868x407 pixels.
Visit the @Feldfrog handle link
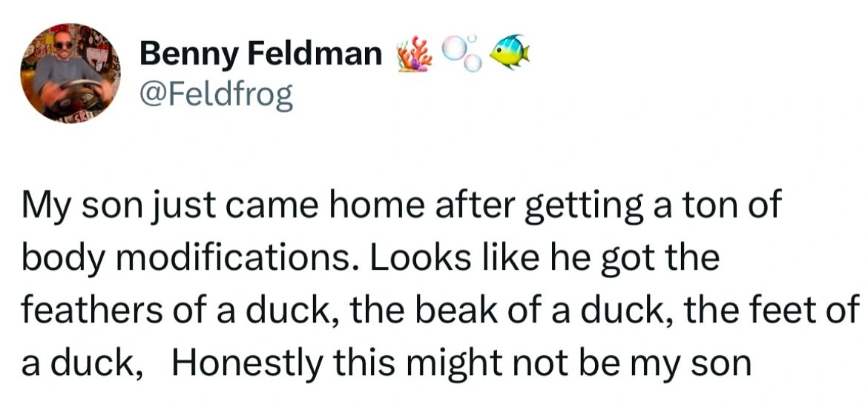pyautogui.click(x=217, y=95)
